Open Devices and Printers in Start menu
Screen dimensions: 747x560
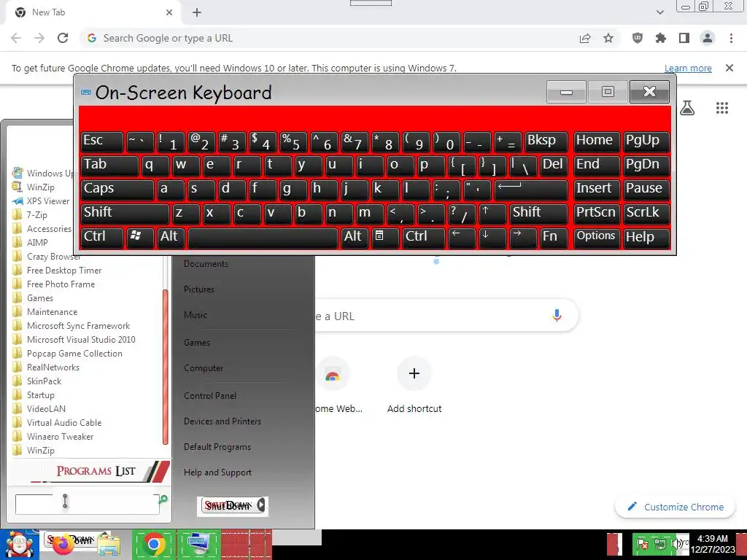pos(222,421)
